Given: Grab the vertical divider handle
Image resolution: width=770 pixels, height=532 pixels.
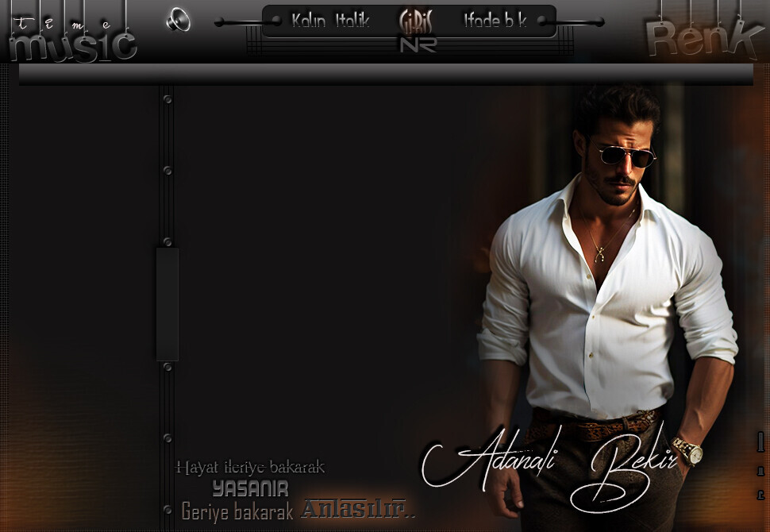Looking at the screenshot, I should pos(167,304).
